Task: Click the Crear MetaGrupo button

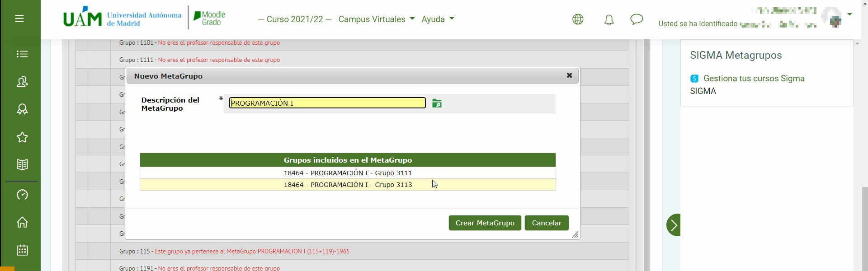Action: 485,223
